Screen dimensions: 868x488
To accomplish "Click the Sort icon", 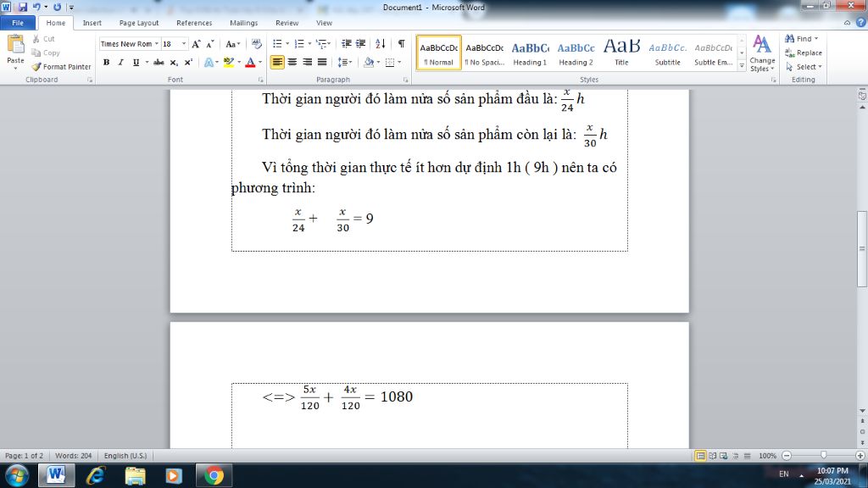I will pyautogui.click(x=381, y=44).
